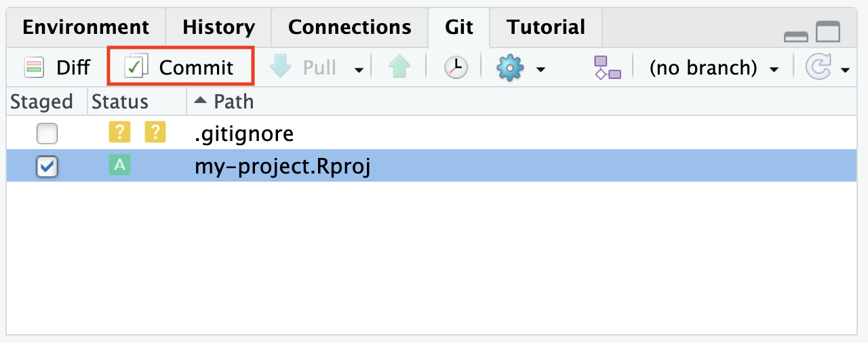Switch to the History tab
This screenshot has width=868, height=343.
tap(219, 28)
